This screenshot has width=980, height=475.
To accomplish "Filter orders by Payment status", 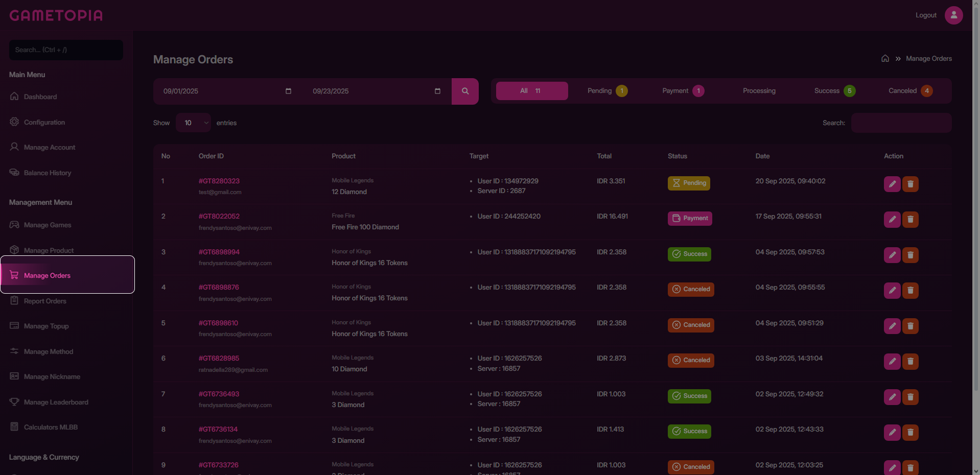I will tap(683, 91).
